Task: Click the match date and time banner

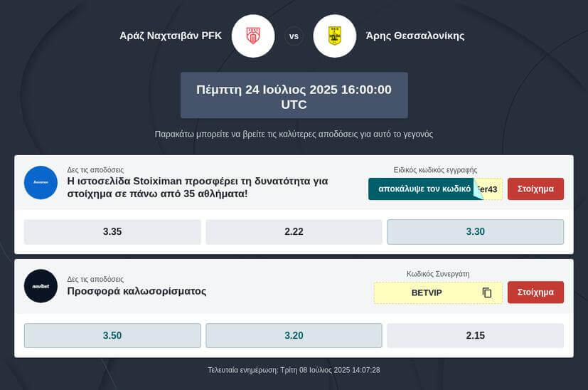Action: click(294, 95)
